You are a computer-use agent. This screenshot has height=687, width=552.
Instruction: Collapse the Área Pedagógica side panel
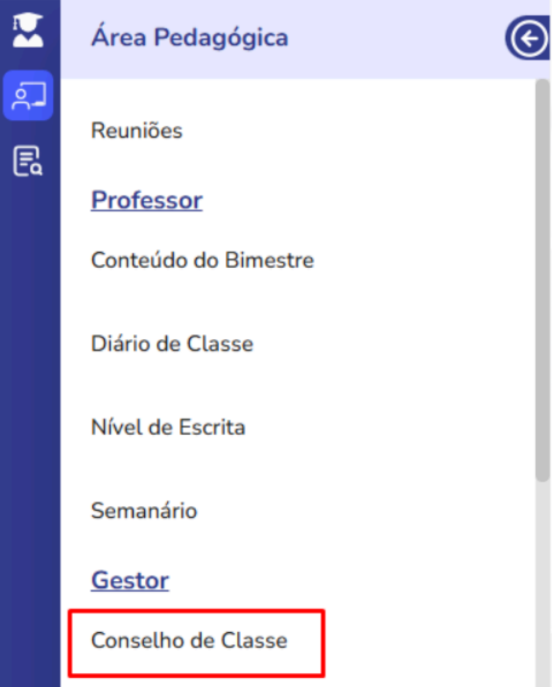pyautogui.click(x=528, y=39)
